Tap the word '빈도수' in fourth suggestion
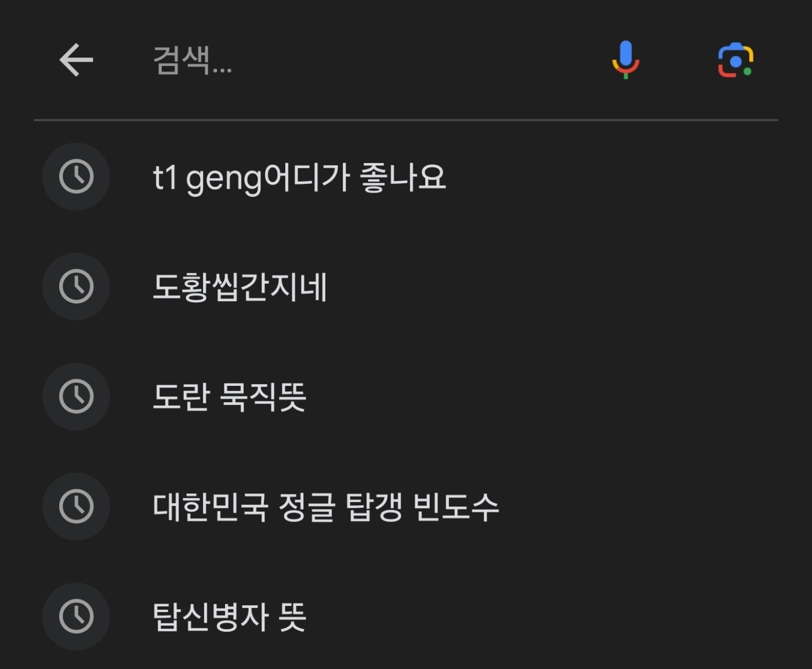The width and height of the screenshot is (812, 669). (x=456, y=507)
